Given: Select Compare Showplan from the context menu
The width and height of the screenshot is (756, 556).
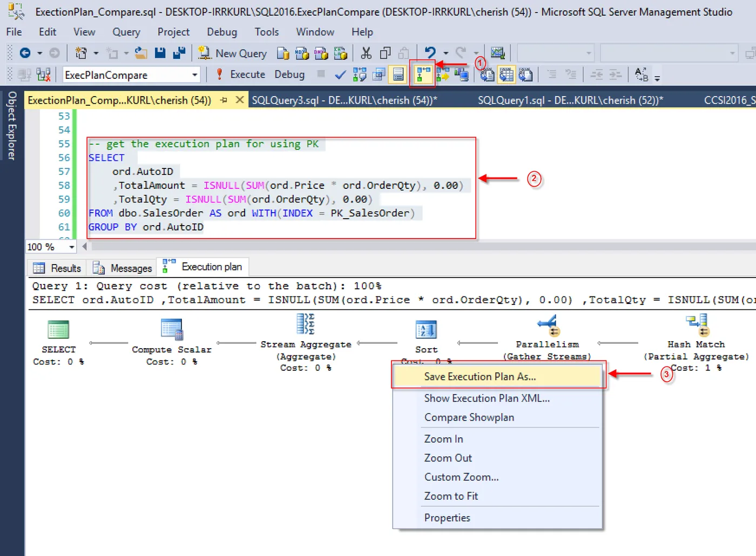Looking at the screenshot, I should click(497, 417).
